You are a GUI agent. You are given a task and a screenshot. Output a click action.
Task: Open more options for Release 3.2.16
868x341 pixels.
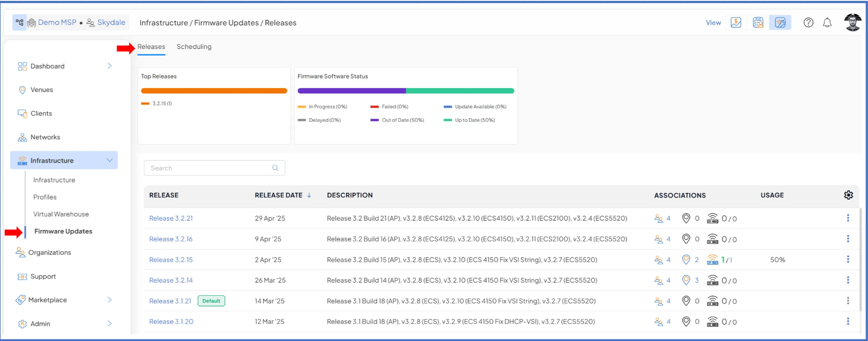pyautogui.click(x=848, y=239)
